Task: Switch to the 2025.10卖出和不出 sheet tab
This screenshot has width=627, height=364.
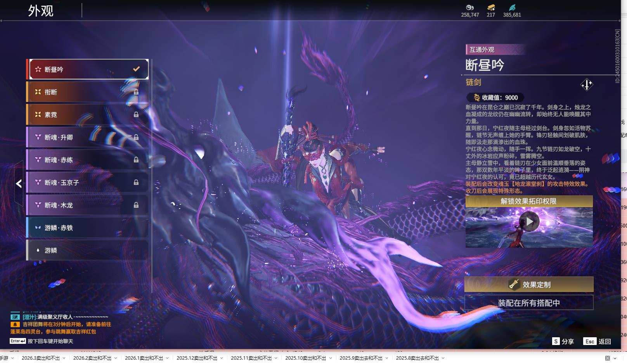Action: [x=306, y=358]
